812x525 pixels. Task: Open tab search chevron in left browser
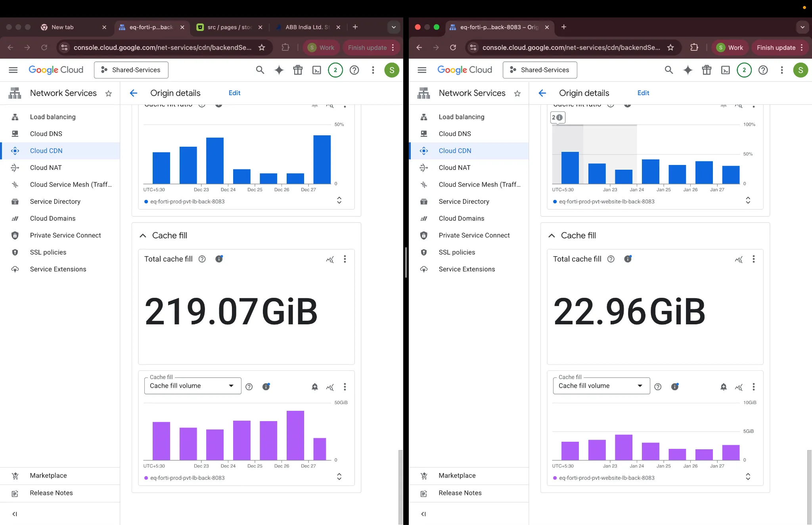pos(394,27)
